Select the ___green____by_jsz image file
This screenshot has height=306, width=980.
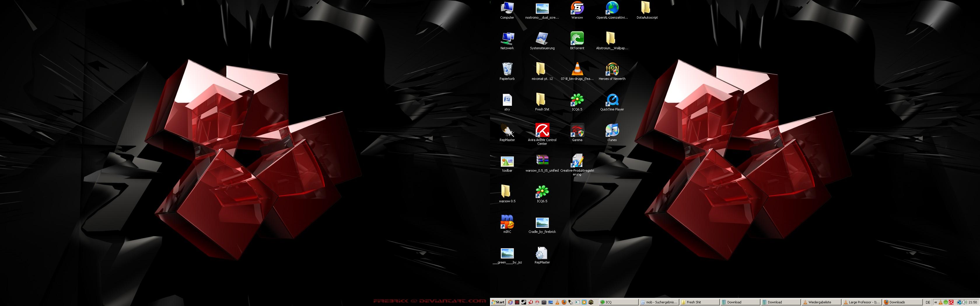coord(507,256)
